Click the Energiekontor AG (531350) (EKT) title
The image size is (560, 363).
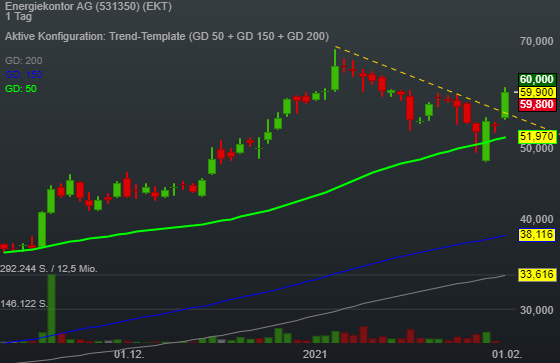coord(88,6)
